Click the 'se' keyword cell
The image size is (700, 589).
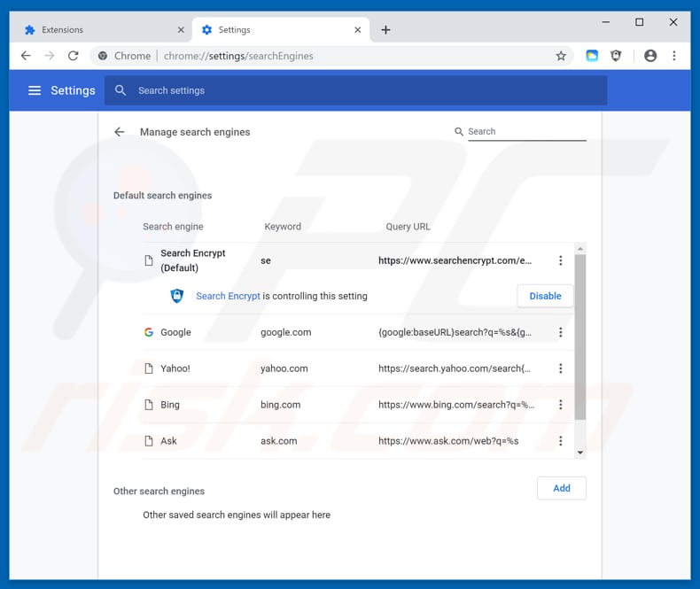click(266, 260)
